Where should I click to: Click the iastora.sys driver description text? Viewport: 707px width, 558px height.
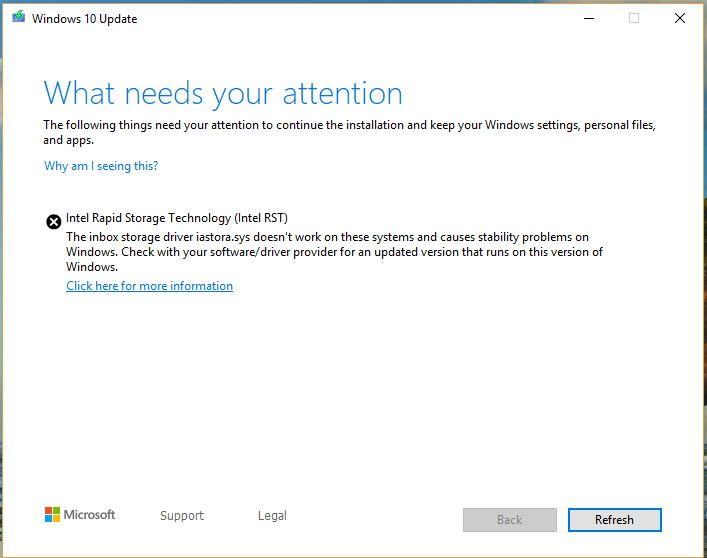click(334, 252)
